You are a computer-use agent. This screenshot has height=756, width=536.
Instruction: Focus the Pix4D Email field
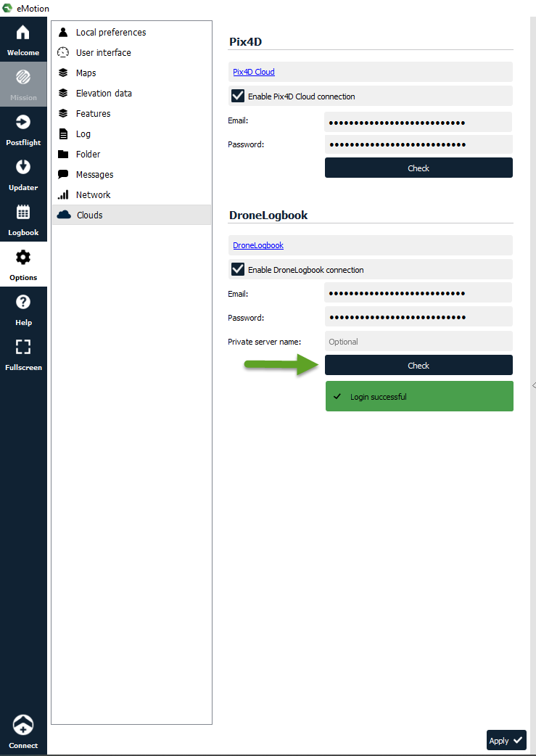[x=418, y=122]
